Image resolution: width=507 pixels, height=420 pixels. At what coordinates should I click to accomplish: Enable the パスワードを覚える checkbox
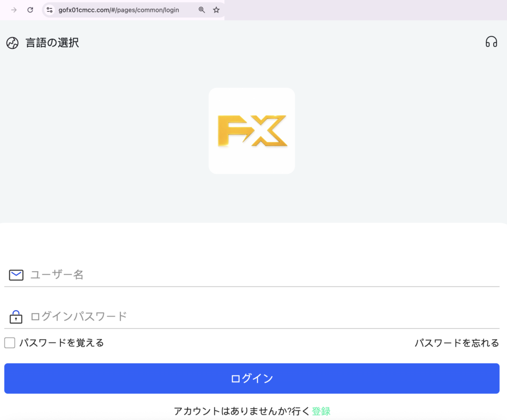coord(10,343)
